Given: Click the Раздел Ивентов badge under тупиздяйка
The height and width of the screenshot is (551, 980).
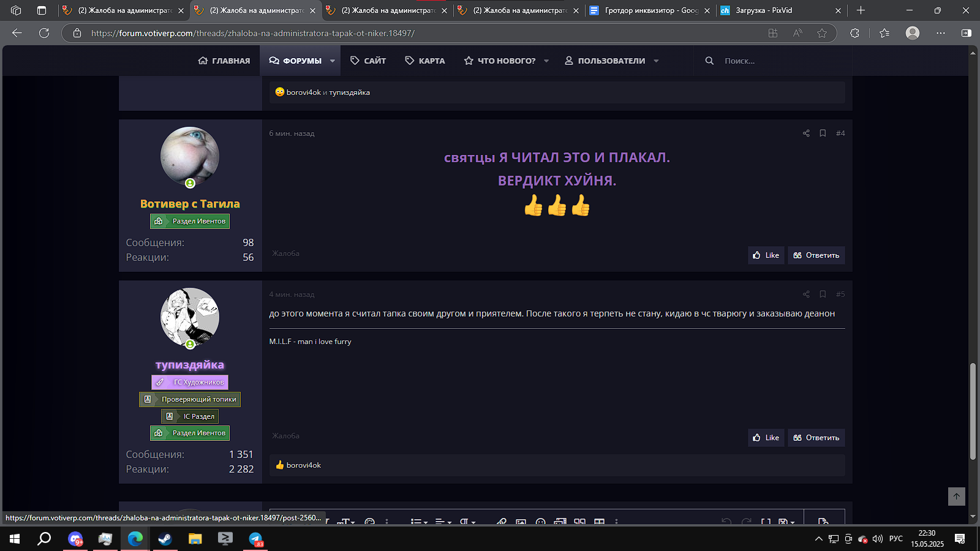Looking at the screenshot, I should (190, 433).
